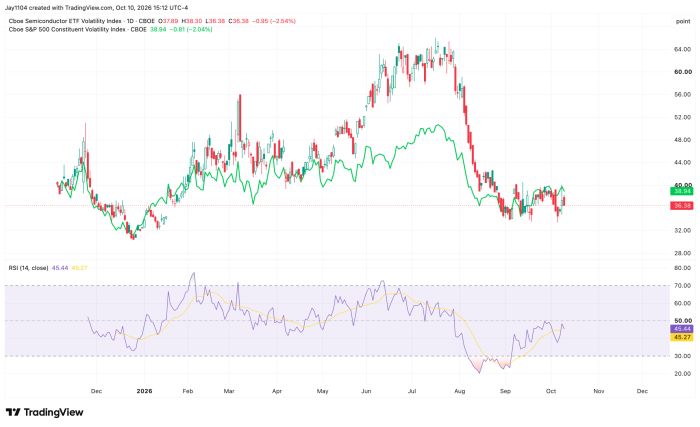Click the purple 45.44 RSI tag on axis
Screen dimensions: 700x427
pos(682,329)
